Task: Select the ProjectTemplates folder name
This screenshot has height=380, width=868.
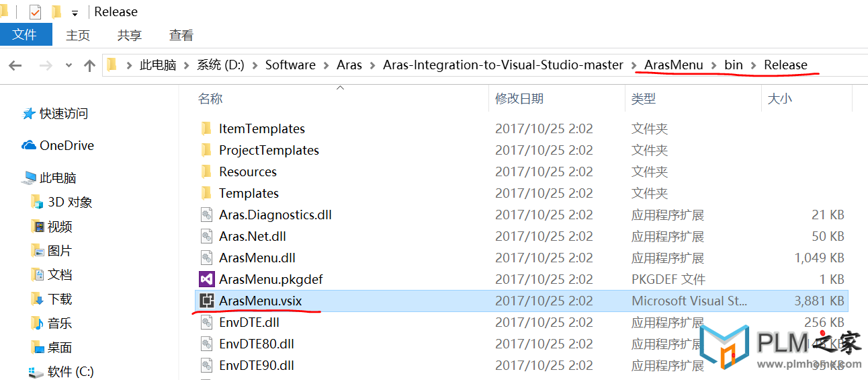Action: coord(269,150)
